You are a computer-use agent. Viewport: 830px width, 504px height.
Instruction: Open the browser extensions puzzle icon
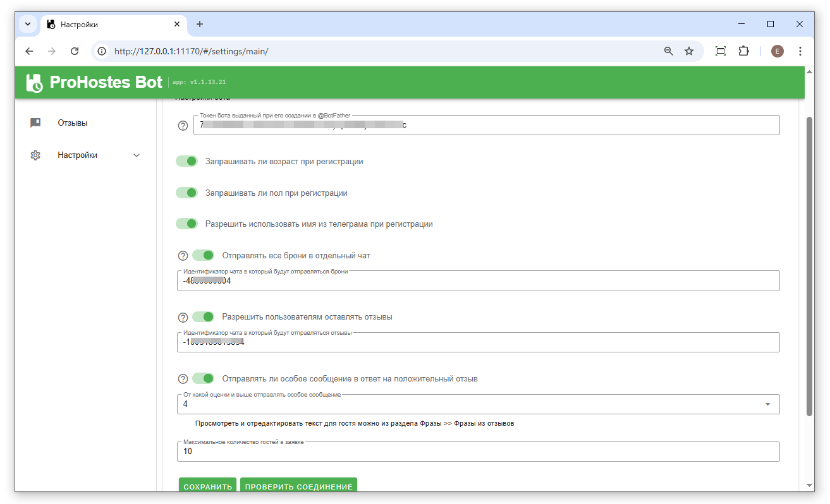[x=744, y=51]
